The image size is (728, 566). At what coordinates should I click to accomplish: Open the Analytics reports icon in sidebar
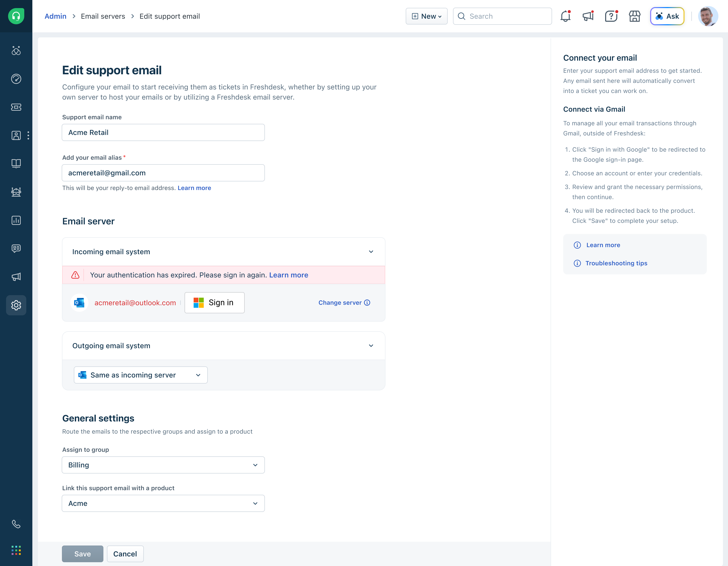click(x=16, y=220)
